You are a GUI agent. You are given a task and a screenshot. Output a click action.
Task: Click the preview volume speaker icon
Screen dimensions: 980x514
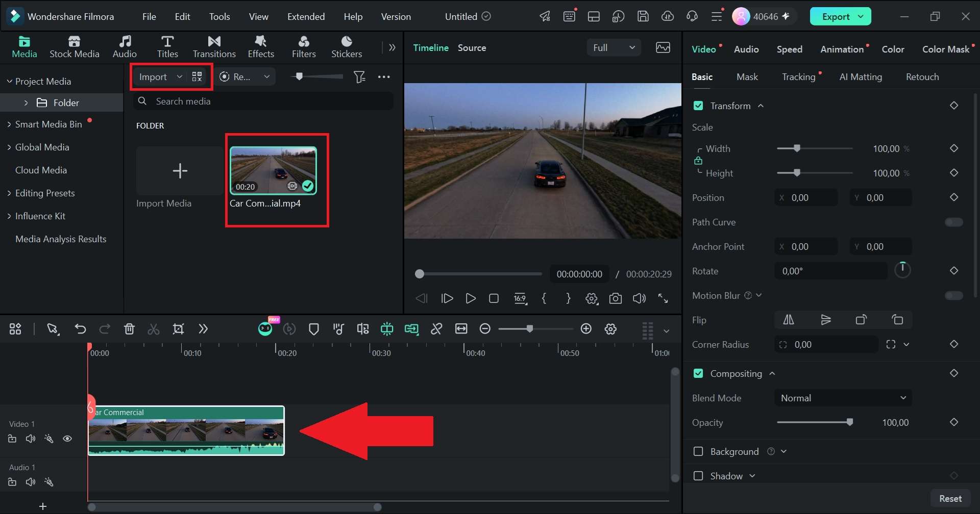tap(639, 299)
